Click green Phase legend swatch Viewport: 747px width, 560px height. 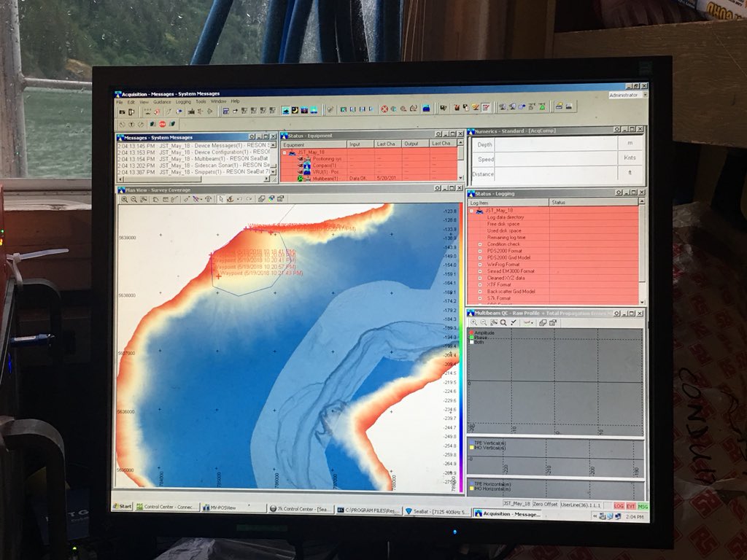472,337
